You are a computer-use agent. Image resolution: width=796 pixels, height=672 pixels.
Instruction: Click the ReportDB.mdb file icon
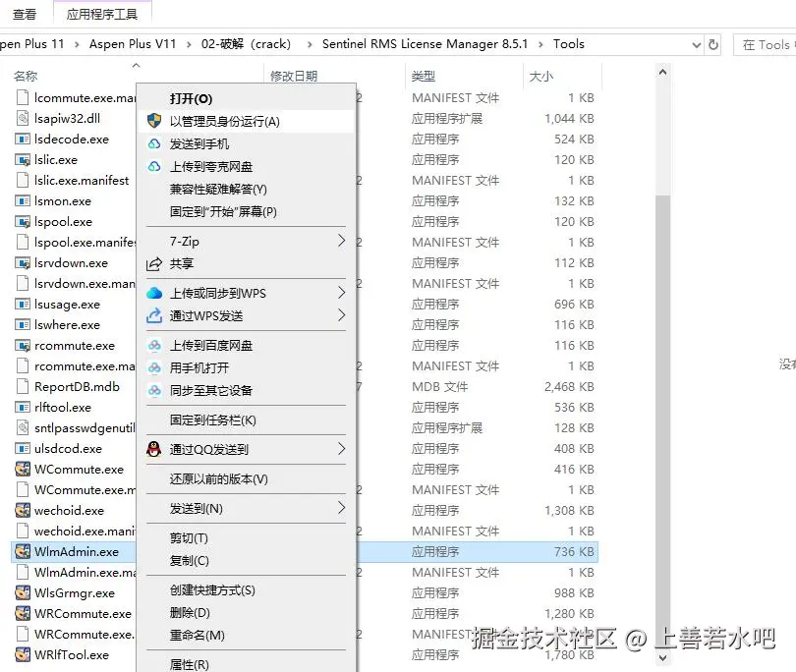click(x=23, y=387)
